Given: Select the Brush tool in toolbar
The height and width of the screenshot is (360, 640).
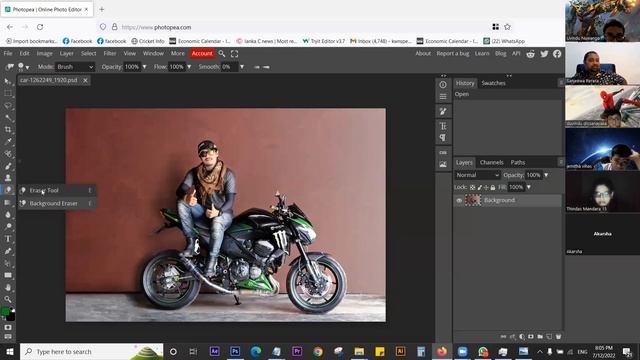Looking at the screenshot, I should click(8, 166).
